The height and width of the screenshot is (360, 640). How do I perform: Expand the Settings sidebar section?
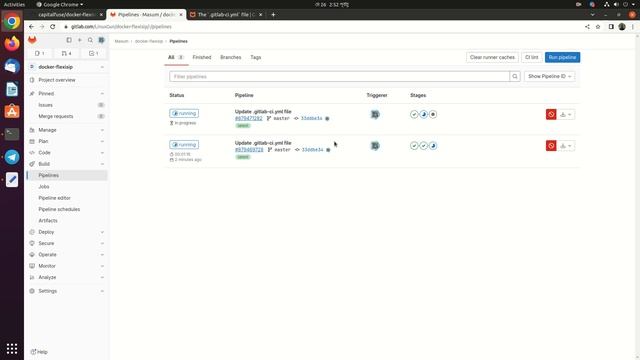(x=67, y=291)
